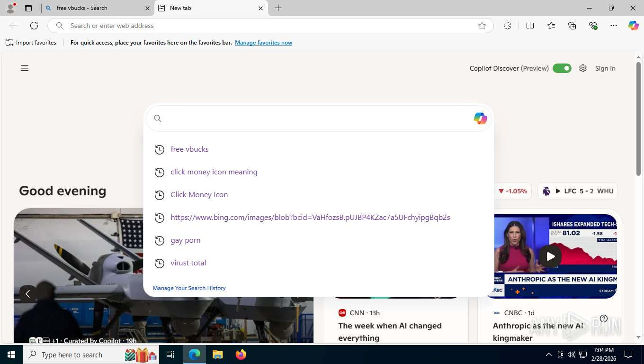Open The week when AI changed everything
644x364 pixels.
click(x=390, y=332)
